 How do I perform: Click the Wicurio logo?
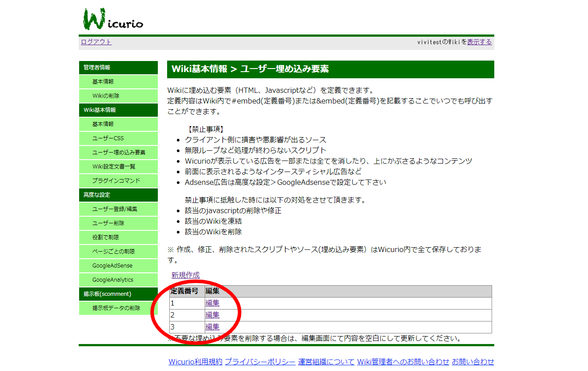point(113,19)
